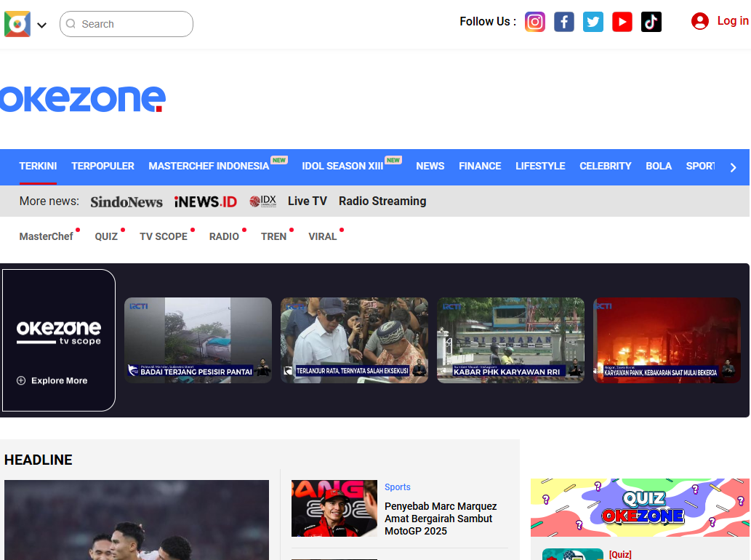Screen dimensions: 751x560
Task: Select the TERKINI tab
Action: [38, 167]
